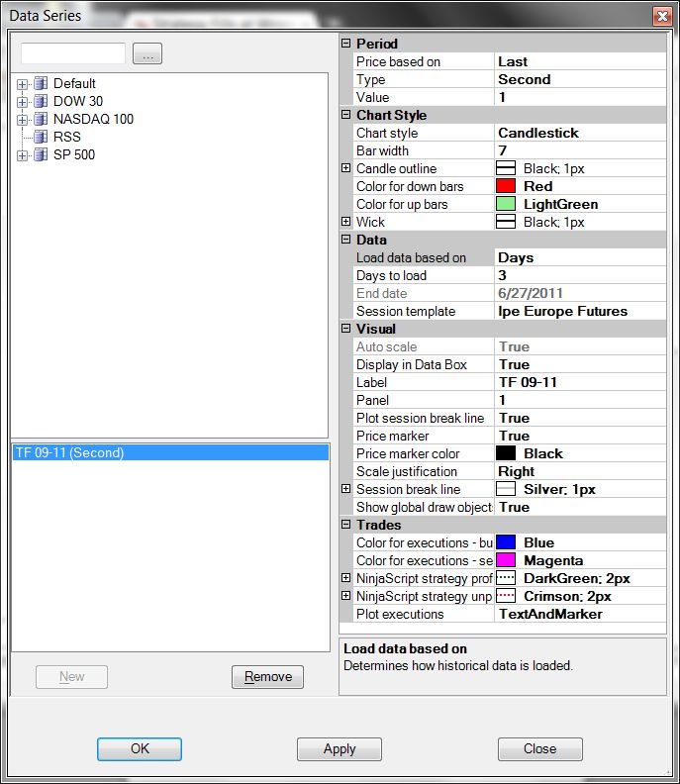Click the OK button
The height and width of the screenshot is (784, 680).
pyautogui.click(x=140, y=748)
